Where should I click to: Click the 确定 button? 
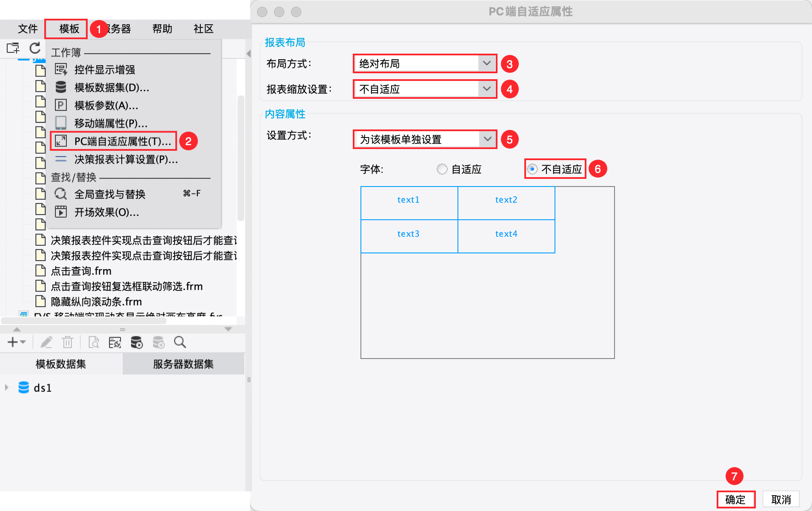736,499
